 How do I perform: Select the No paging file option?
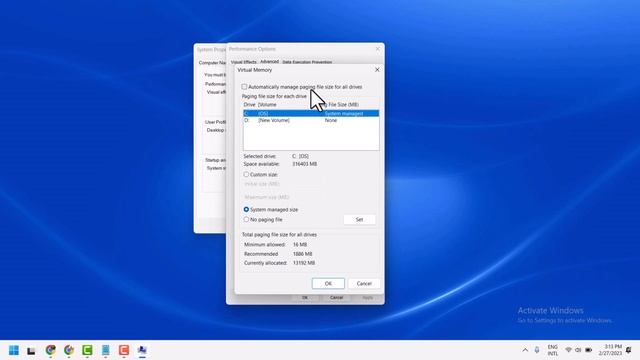(x=246, y=220)
